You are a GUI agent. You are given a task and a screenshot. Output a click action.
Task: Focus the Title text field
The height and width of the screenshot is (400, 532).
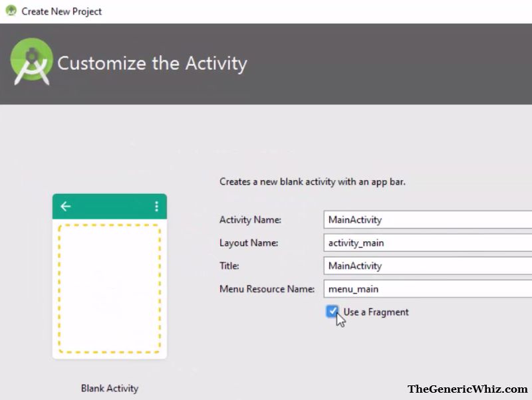pos(428,266)
